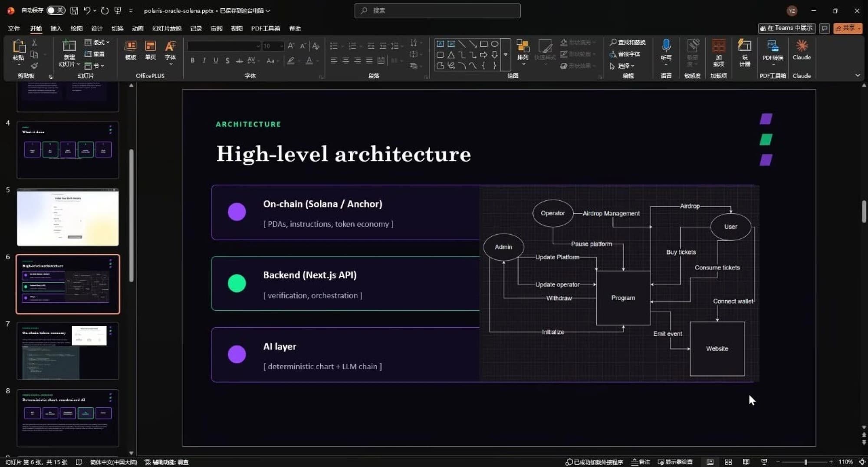The width and height of the screenshot is (868, 467).
Task: Open Find and Replace (查找和替换)
Action: 627,42
